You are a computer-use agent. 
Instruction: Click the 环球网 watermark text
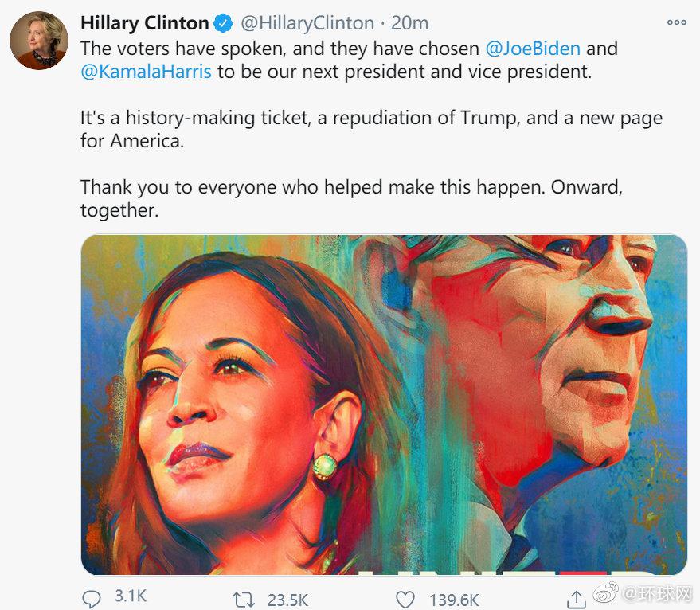657,594
